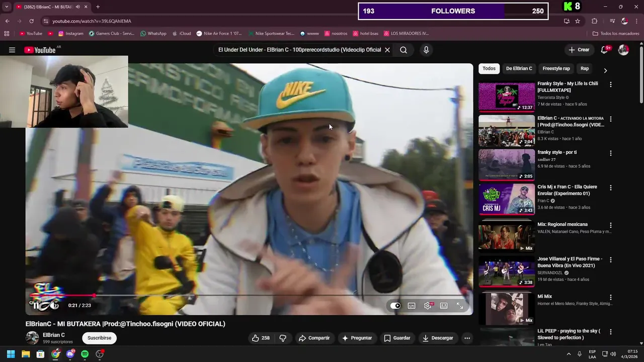The height and width of the screenshot is (362, 644).
Task: Save video with Guardar button
Action: (x=397, y=338)
